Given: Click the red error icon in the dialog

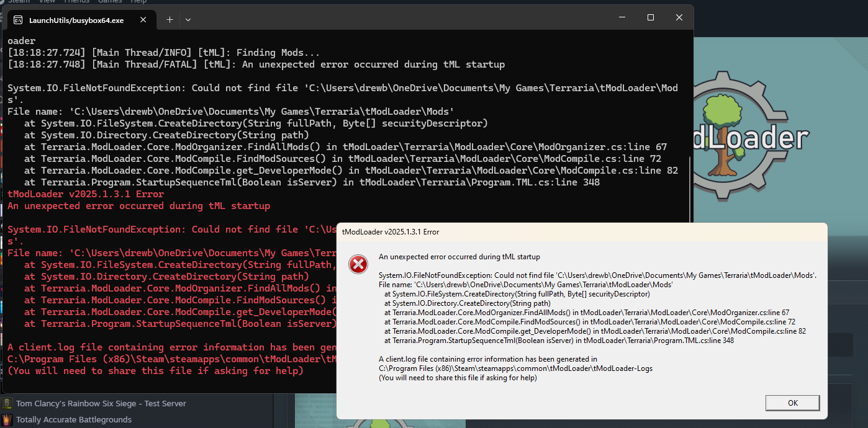Looking at the screenshot, I should point(358,264).
